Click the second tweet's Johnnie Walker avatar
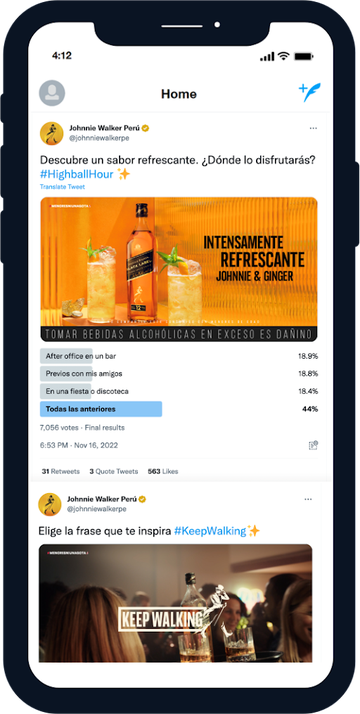Viewport: 360px width, 714px height. [50, 504]
